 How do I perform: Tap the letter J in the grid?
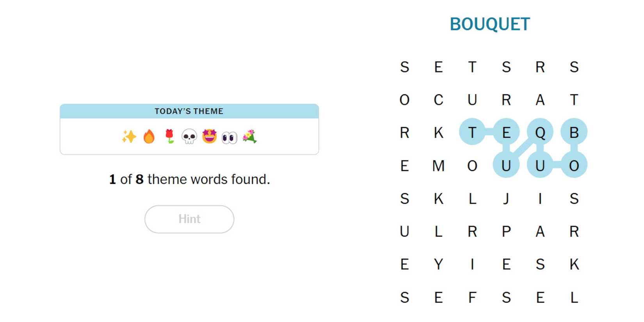coord(506,199)
